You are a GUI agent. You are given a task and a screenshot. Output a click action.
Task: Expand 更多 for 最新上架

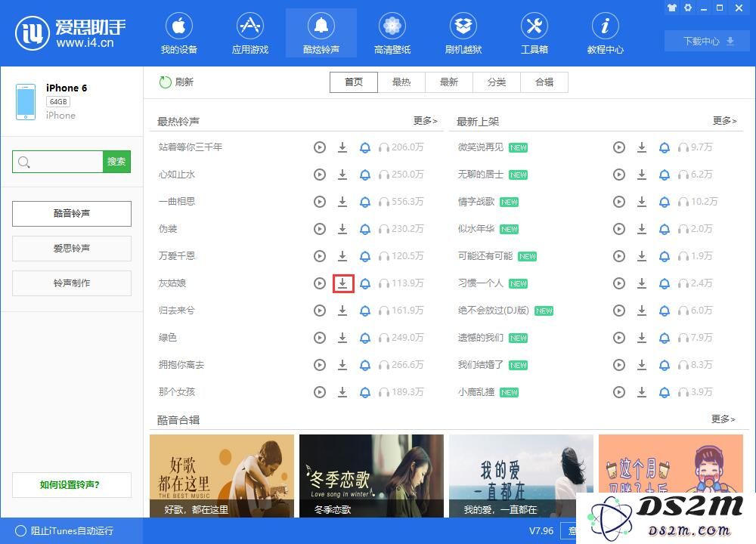coord(724,120)
